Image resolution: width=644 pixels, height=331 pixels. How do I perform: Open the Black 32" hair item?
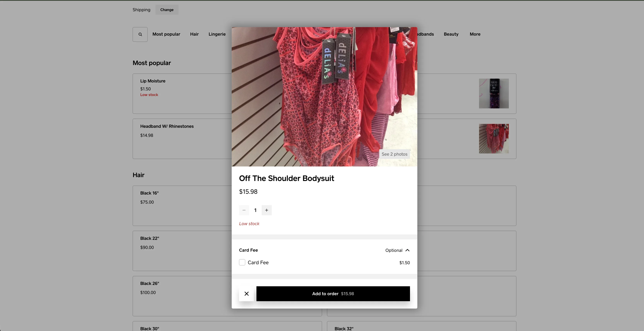click(421, 326)
